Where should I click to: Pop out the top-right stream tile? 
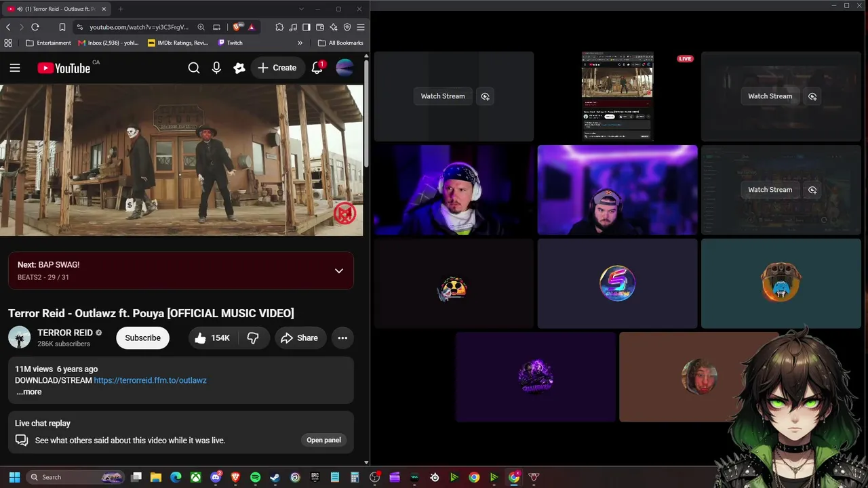pos(812,96)
